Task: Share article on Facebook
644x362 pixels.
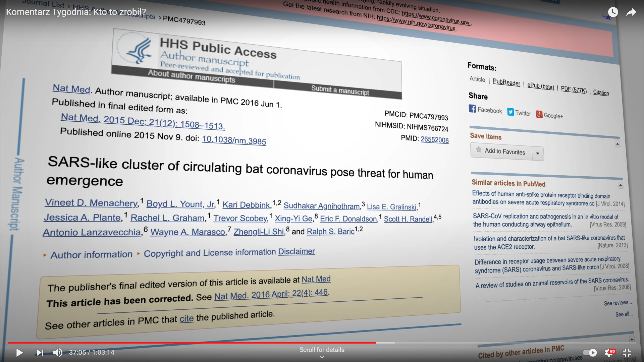Action: click(x=485, y=110)
